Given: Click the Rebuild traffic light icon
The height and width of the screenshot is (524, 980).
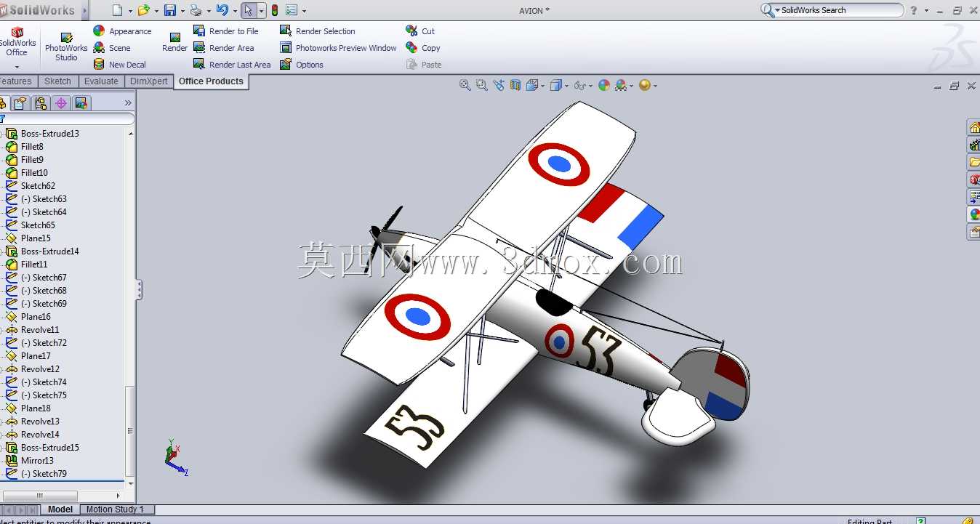Looking at the screenshot, I should coord(275,10).
